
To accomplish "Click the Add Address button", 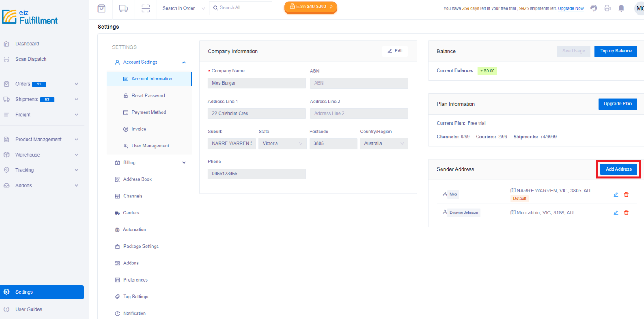I will click(x=618, y=169).
